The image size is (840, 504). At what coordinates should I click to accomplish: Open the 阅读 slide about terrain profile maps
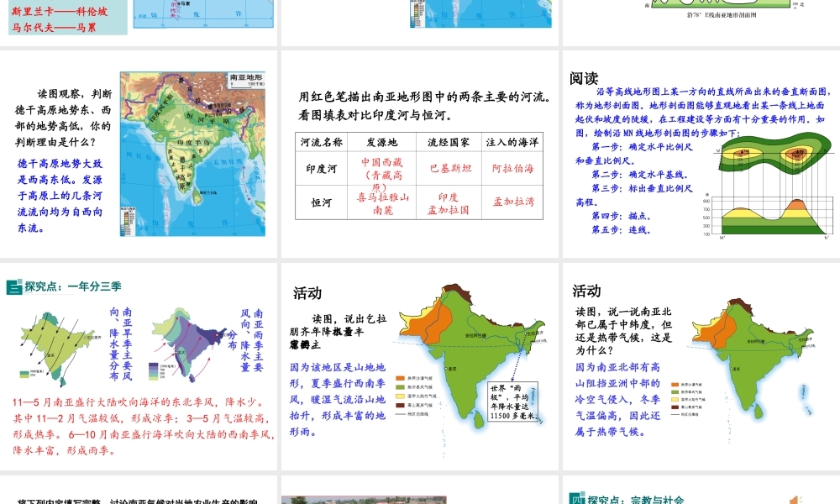point(701,154)
